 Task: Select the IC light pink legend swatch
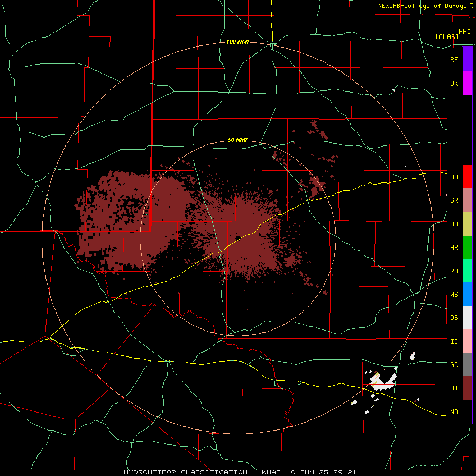tap(467, 341)
